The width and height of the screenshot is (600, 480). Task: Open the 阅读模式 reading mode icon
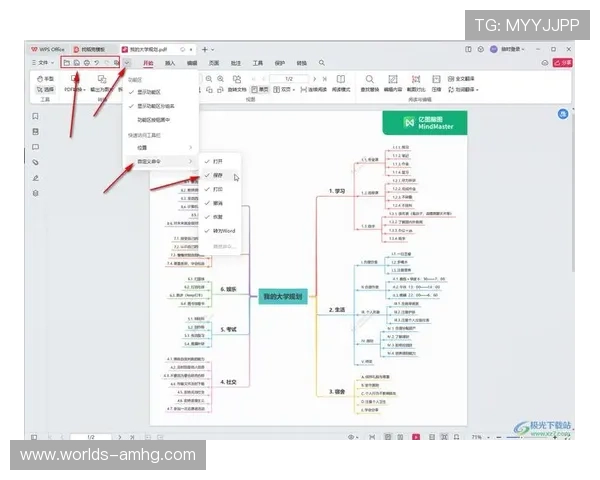[x=343, y=79]
